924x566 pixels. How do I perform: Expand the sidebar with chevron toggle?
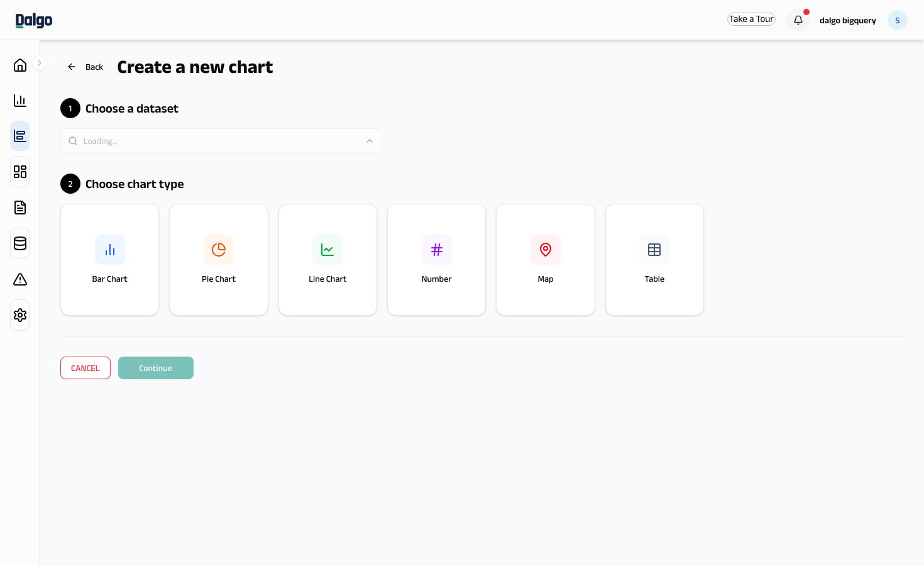click(x=39, y=63)
